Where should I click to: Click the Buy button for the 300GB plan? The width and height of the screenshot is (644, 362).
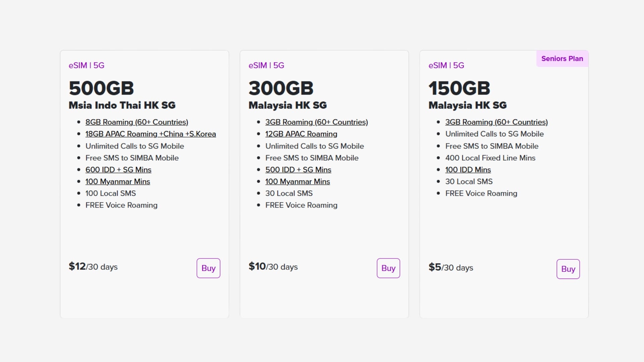click(x=388, y=268)
